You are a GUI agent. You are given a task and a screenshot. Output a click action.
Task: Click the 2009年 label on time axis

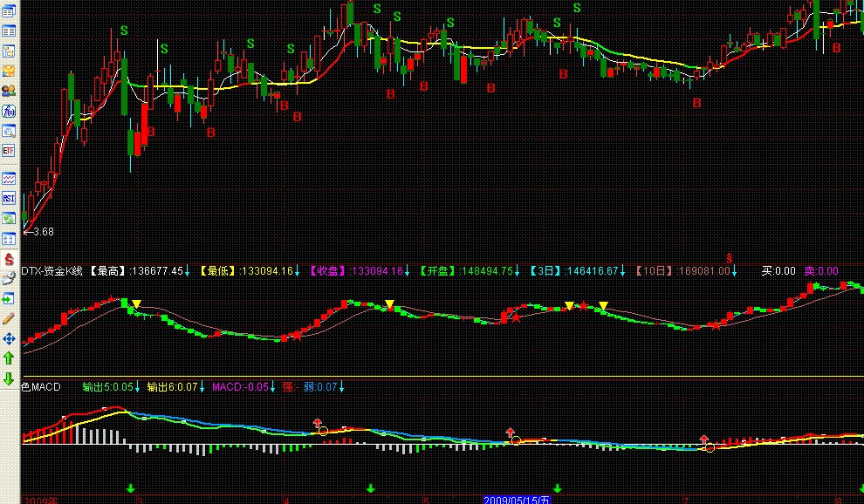point(41,501)
